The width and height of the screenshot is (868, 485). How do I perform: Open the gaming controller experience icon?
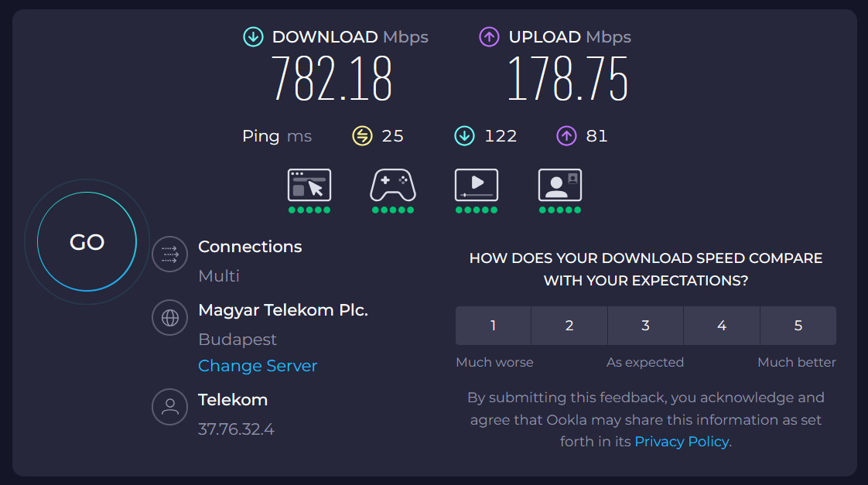click(x=393, y=186)
